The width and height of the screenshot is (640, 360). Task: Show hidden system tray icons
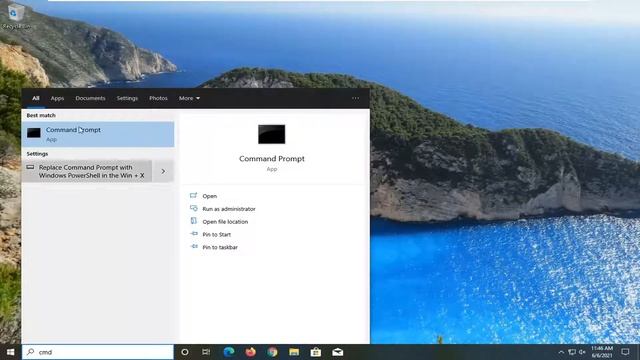point(561,352)
